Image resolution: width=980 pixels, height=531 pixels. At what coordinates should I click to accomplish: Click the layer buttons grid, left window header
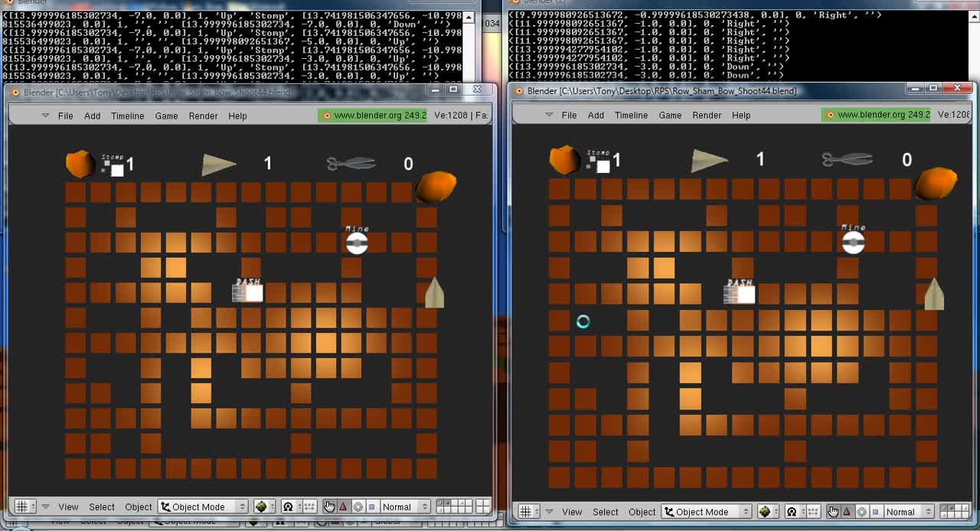(454, 507)
